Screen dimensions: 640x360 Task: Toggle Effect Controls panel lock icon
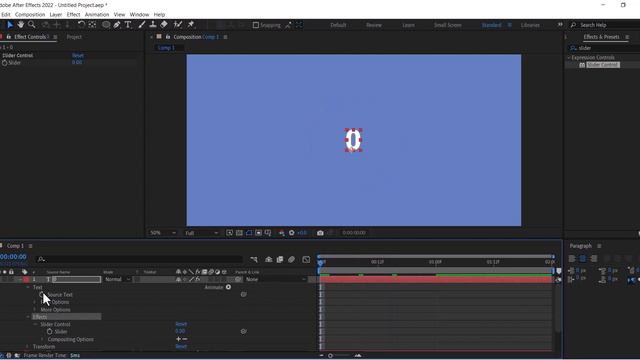(x=9, y=37)
